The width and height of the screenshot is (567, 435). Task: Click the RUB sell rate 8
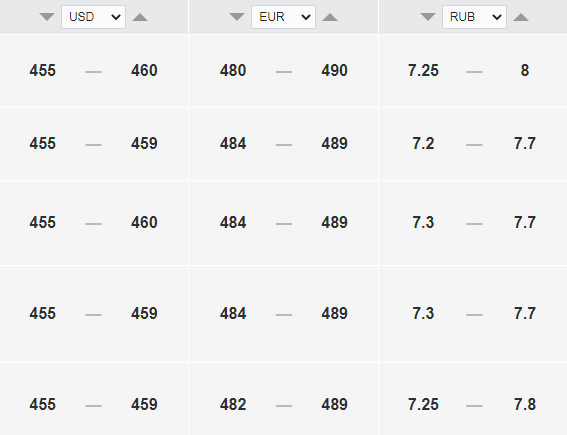[x=525, y=71]
